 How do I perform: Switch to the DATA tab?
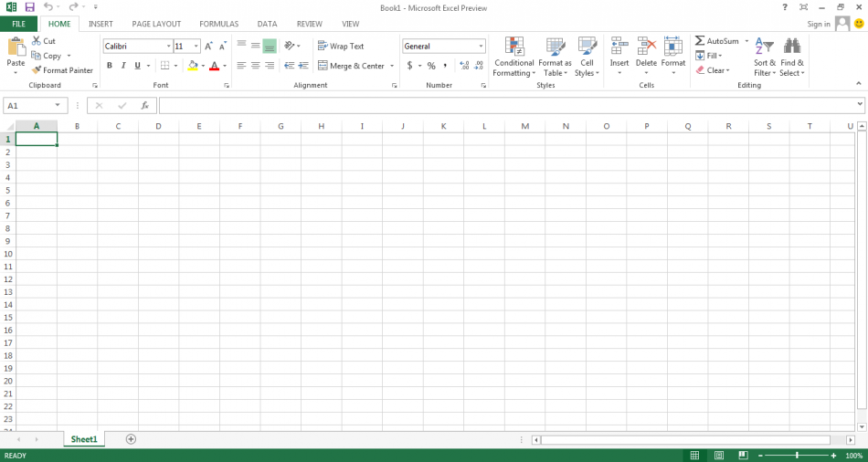268,24
